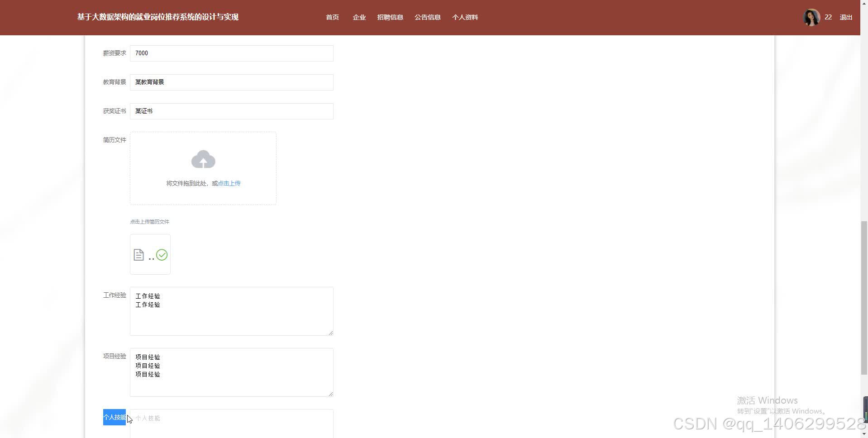
Task: Click the highlighted 个人技能 label
Action: click(x=114, y=417)
